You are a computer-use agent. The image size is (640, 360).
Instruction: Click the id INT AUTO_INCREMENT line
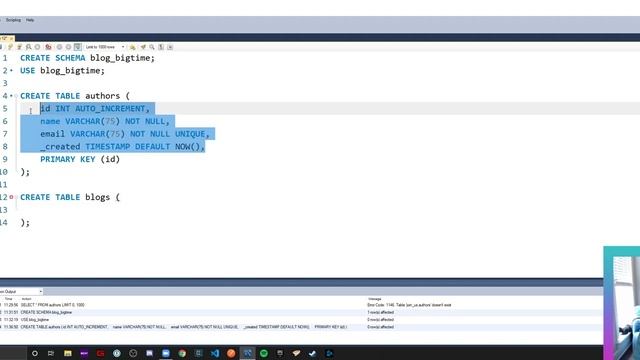pos(95,109)
